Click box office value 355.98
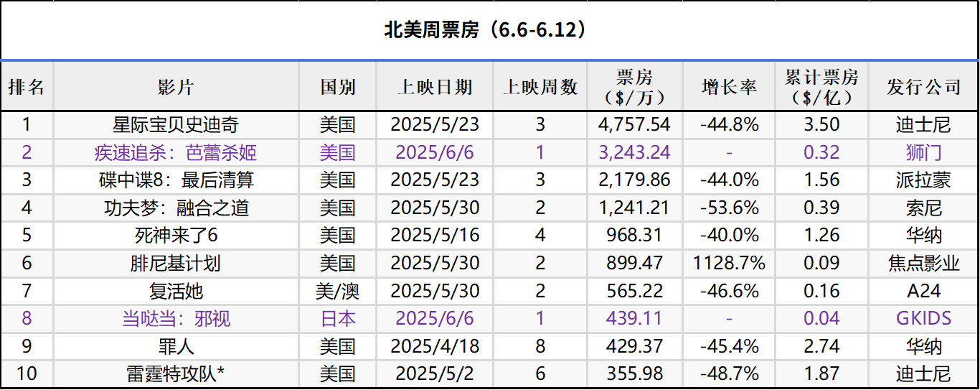The width and height of the screenshot is (980, 390). click(x=634, y=374)
